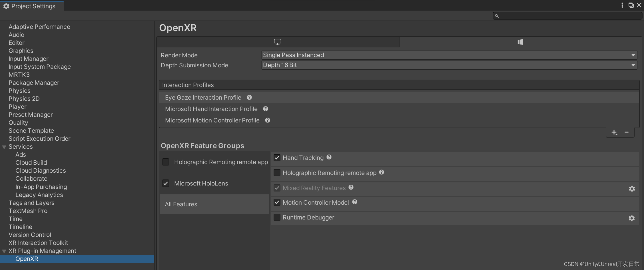Maximize the Project Settings window
This screenshot has width=644, height=270.
[631, 5]
